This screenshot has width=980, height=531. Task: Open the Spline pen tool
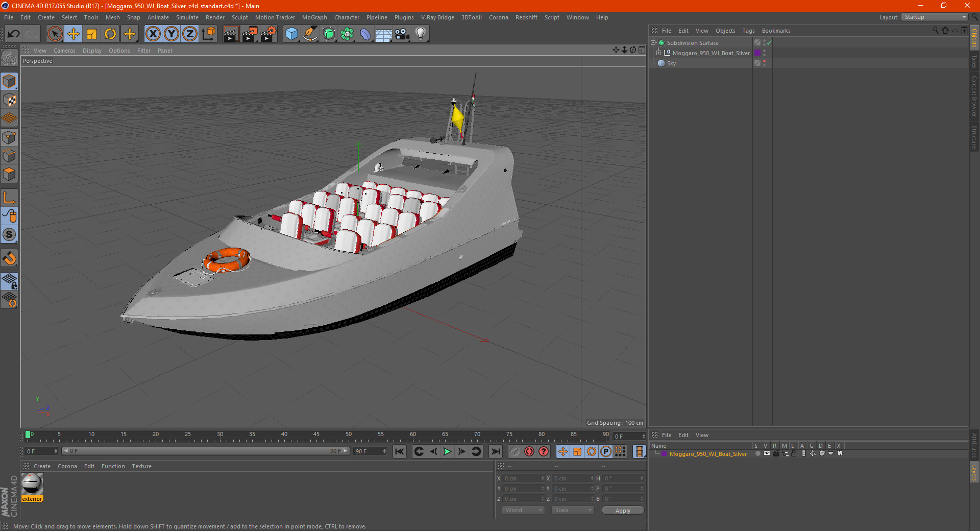click(310, 34)
